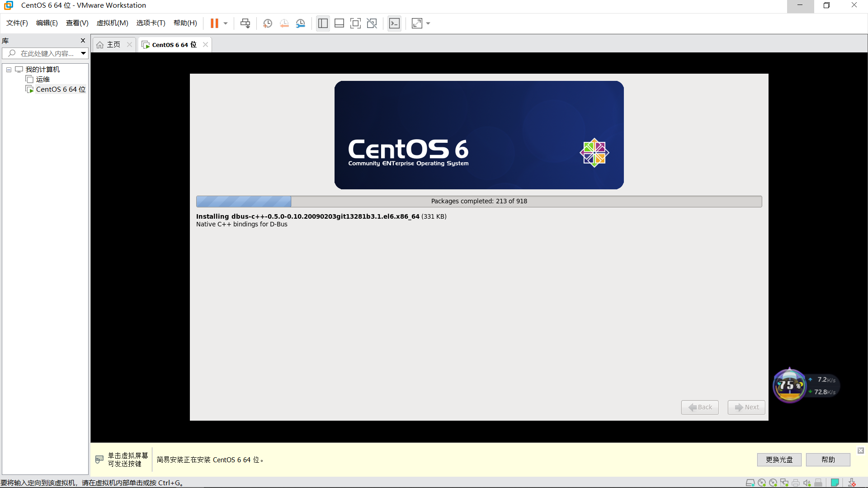
Task: Click the CentOS 6 installer banner image
Action: click(479, 135)
